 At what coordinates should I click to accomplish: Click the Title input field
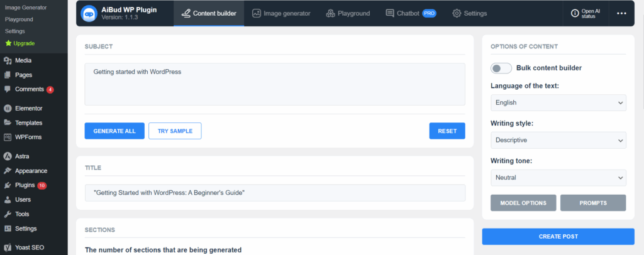pos(275,193)
